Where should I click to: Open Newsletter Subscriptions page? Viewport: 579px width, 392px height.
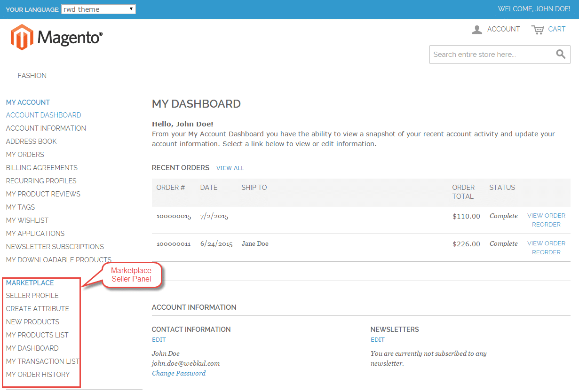[55, 247]
